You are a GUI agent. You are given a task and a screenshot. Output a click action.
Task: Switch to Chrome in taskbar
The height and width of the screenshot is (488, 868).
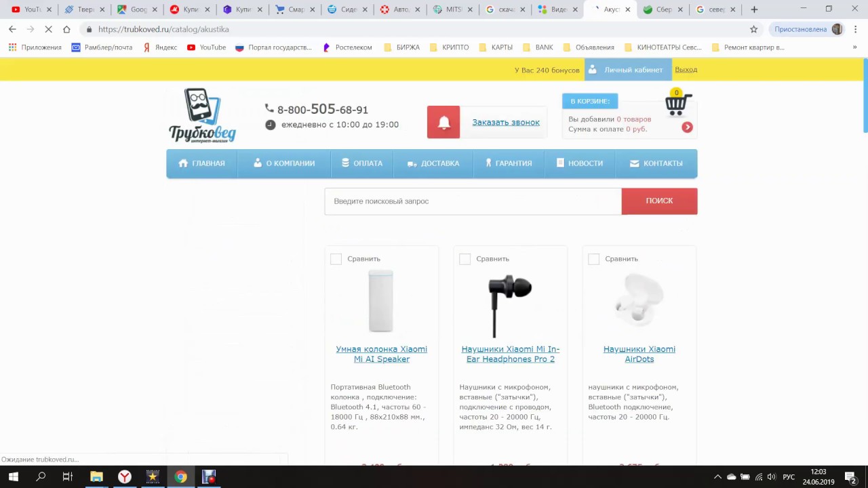180,477
